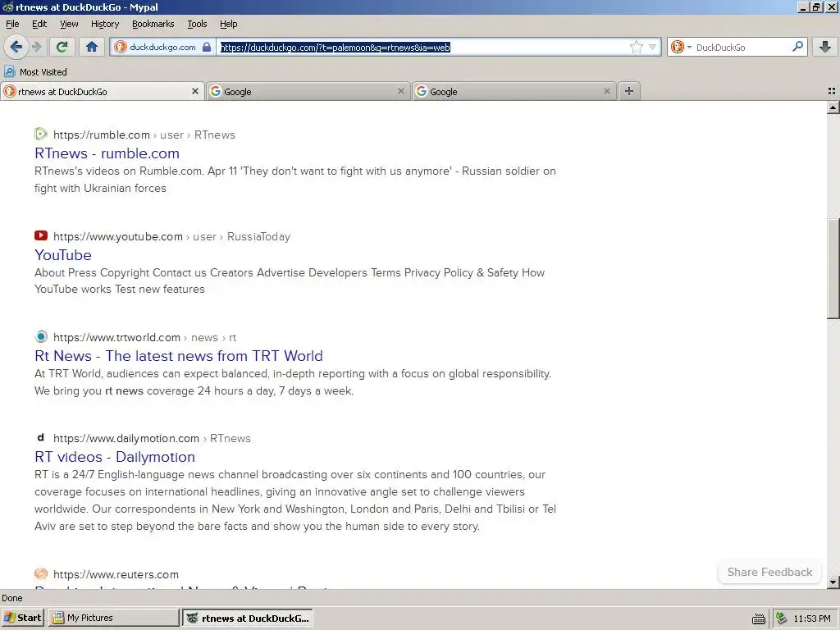Click the vertical scrollbar down arrow
The width and height of the screenshot is (840, 630).
(833, 582)
